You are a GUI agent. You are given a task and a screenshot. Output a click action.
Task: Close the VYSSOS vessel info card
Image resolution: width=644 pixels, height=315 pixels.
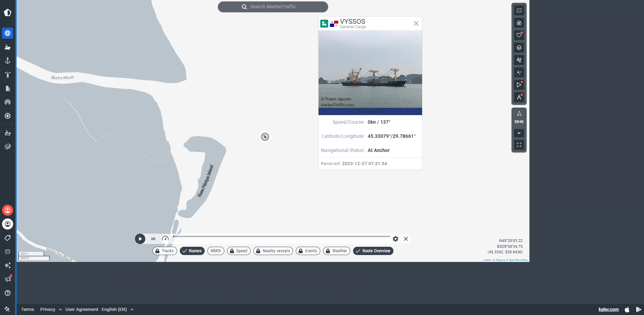[416, 23]
